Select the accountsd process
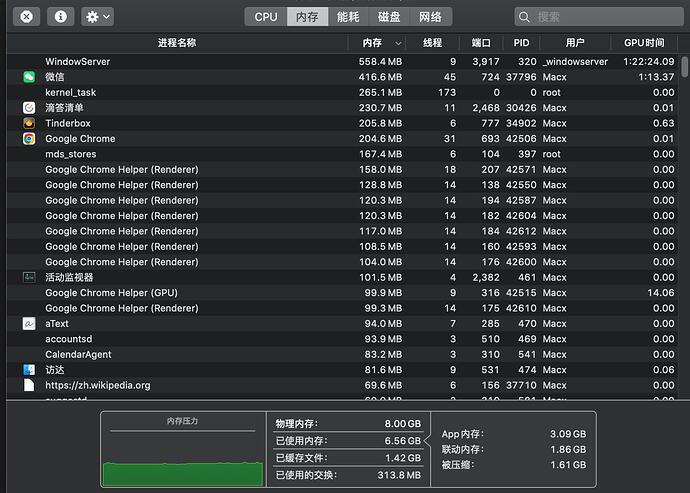 (342, 339)
